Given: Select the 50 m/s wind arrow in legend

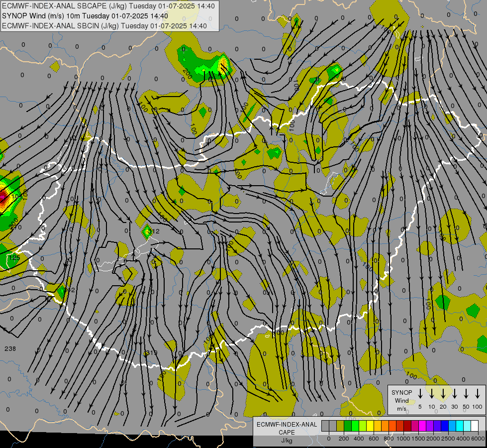Looking at the screenshot, I should pyautogui.click(x=466, y=394).
